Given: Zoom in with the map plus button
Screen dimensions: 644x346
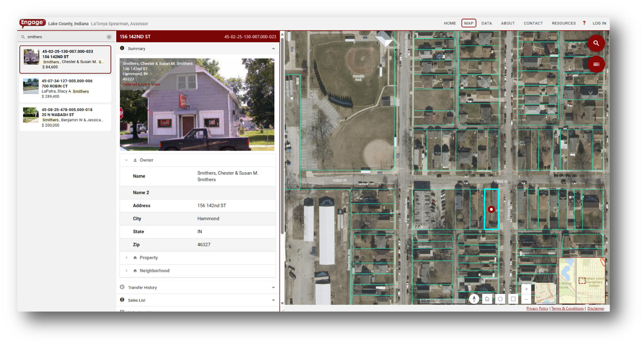Looking at the screenshot, I should coord(526,289).
